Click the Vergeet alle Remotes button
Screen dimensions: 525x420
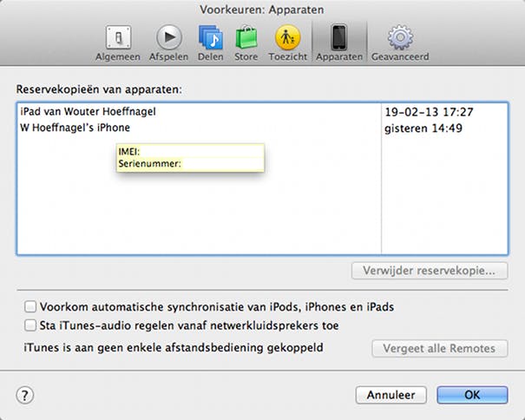point(440,348)
